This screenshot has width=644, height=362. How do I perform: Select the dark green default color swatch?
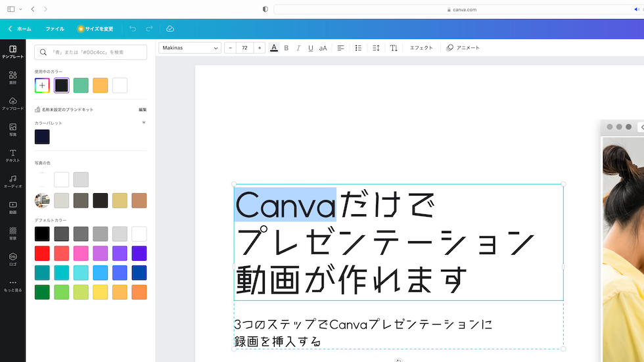(x=42, y=292)
